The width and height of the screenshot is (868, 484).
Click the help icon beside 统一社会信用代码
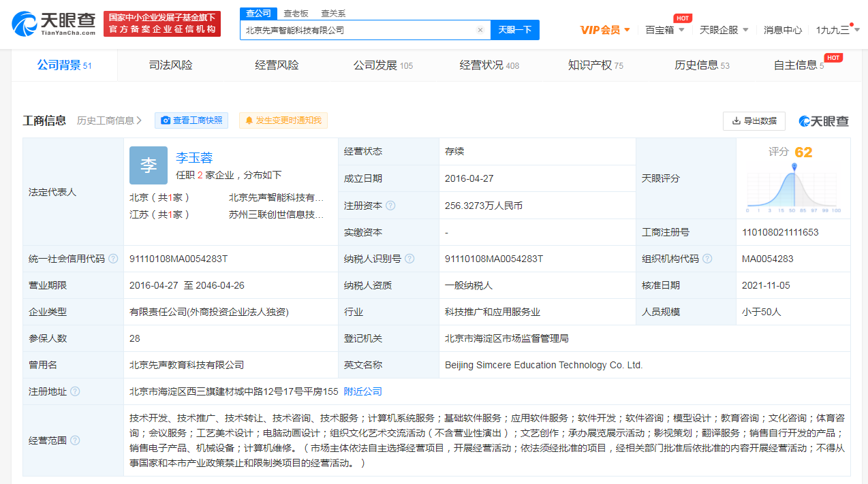[113, 259]
